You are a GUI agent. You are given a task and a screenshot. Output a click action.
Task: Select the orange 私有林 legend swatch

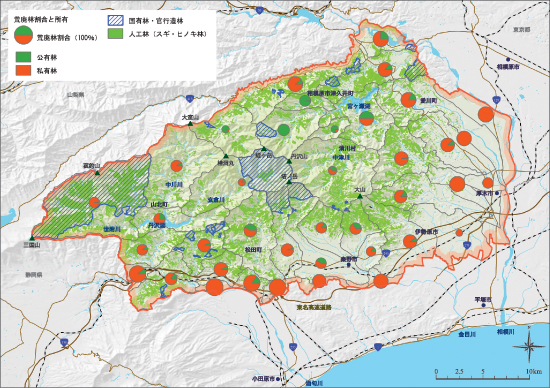point(24,71)
